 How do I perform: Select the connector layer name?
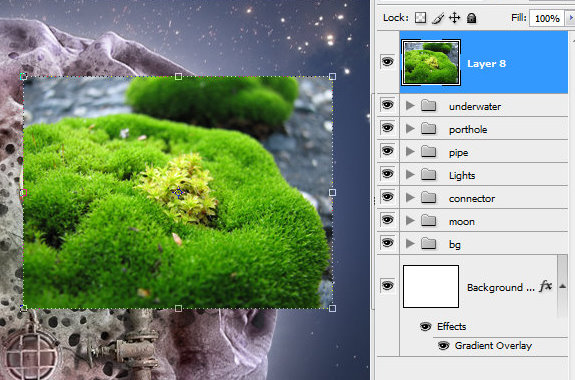click(472, 199)
